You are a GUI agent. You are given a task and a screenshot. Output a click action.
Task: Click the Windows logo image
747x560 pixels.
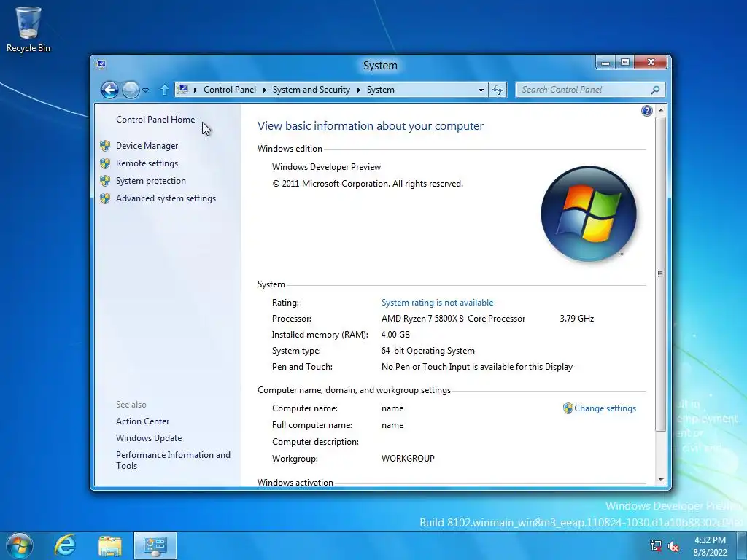(589, 214)
